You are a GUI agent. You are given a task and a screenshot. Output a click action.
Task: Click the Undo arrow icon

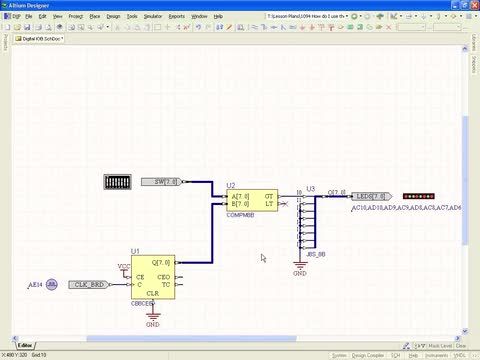(198, 27)
